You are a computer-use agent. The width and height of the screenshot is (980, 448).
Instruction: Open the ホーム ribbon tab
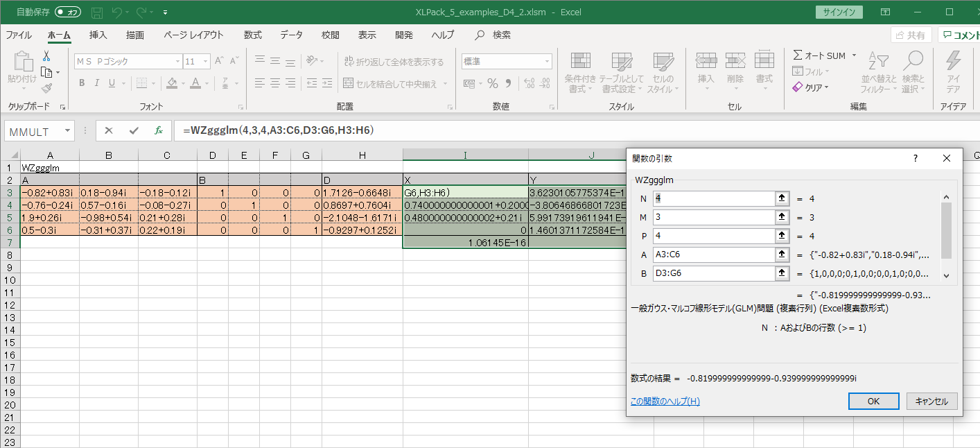click(59, 35)
